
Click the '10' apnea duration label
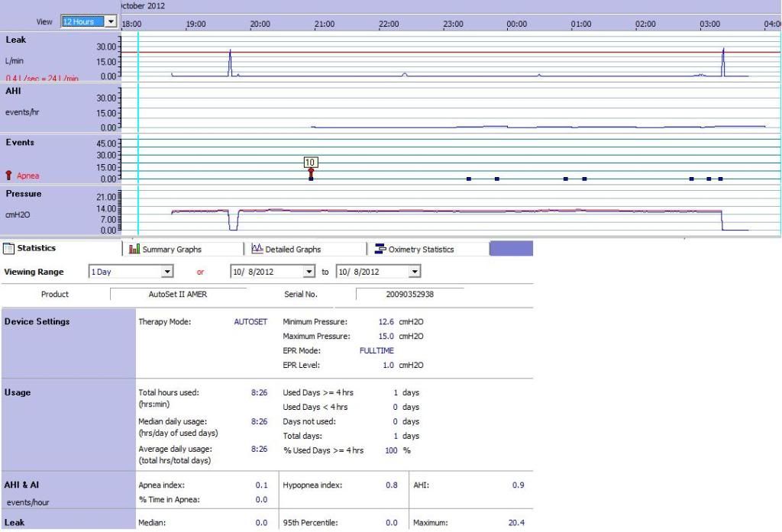click(310, 163)
